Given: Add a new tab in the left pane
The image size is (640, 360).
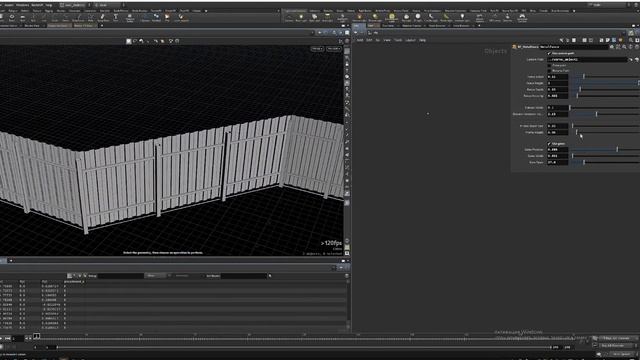Looking at the screenshot, I should point(102,26).
